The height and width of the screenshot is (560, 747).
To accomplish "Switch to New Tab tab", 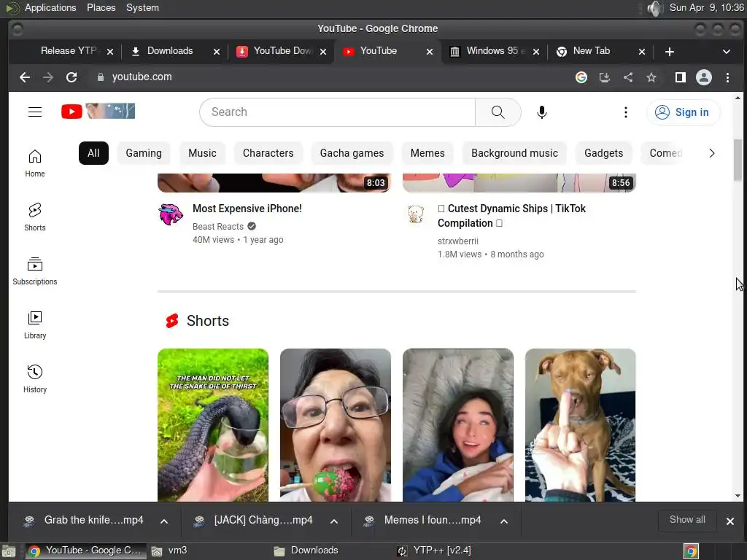I will point(592,51).
